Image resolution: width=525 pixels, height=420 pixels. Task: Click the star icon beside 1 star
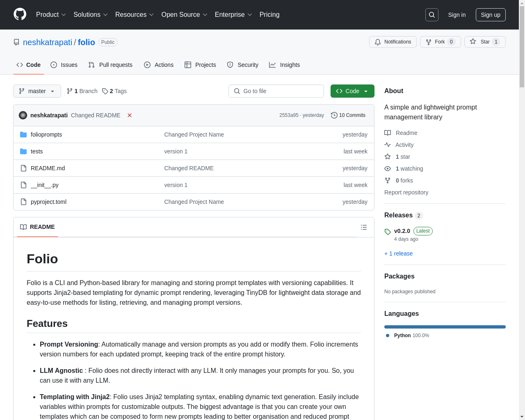pyautogui.click(x=388, y=157)
